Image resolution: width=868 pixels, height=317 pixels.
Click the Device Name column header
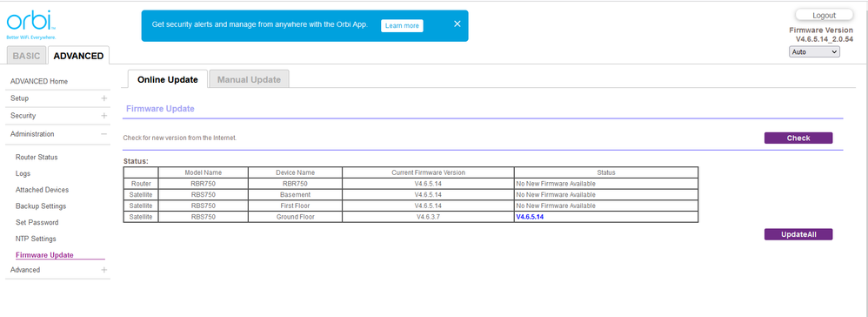(295, 173)
